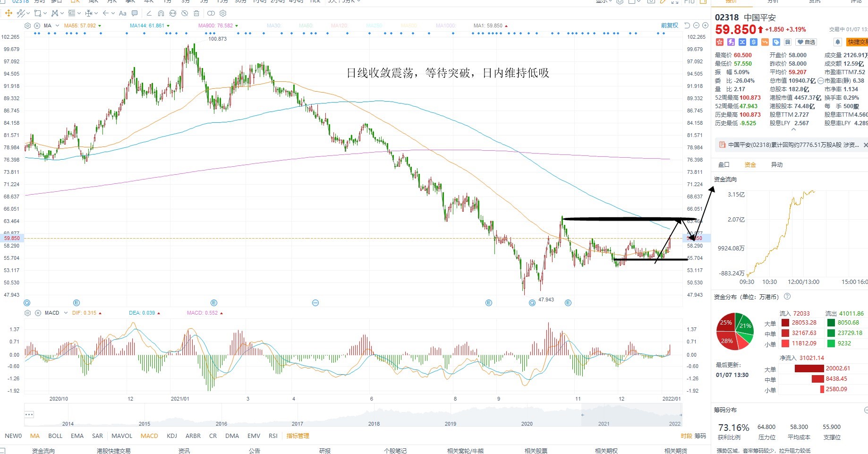Viewport: 868px width, 454px height.
Task: Open MA55 line options dropdown
Action: click(100, 26)
